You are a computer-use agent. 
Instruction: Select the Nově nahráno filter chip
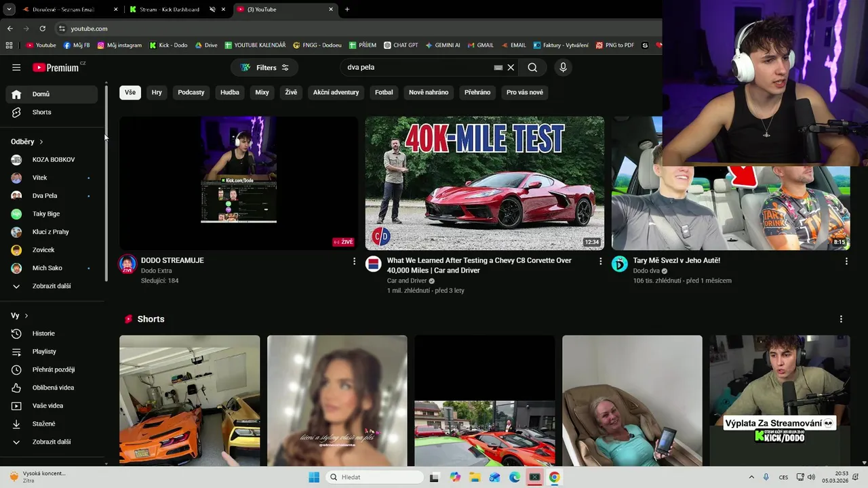coord(429,92)
